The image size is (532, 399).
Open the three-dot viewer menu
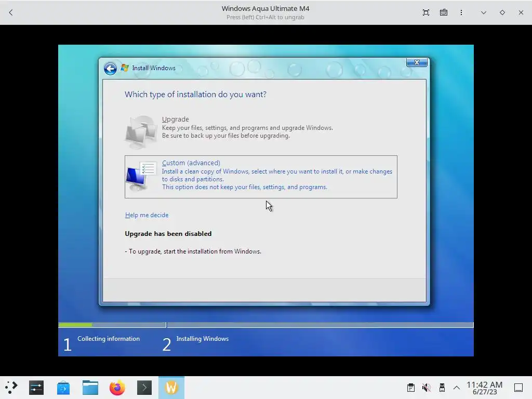tap(461, 12)
